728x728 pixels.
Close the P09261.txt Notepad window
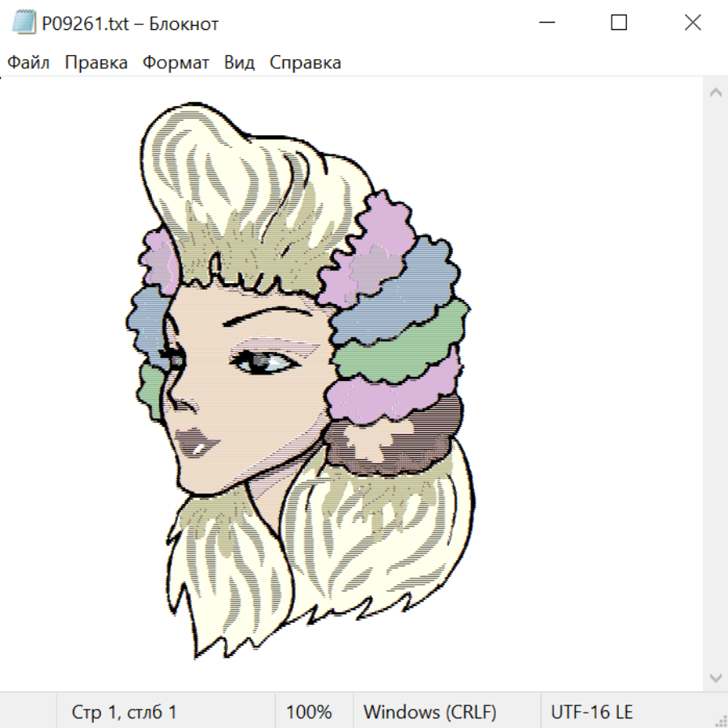[x=692, y=23]
